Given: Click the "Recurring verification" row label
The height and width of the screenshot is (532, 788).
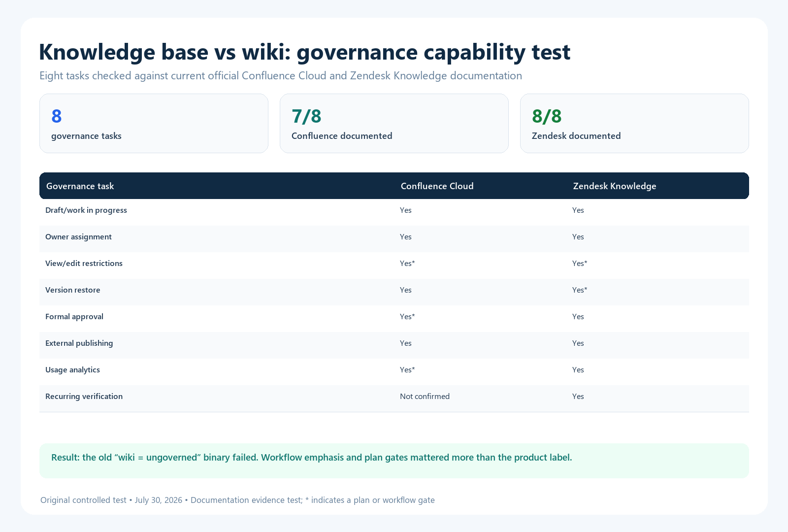Looking at the screenshot, I should (x=84, y=397).
